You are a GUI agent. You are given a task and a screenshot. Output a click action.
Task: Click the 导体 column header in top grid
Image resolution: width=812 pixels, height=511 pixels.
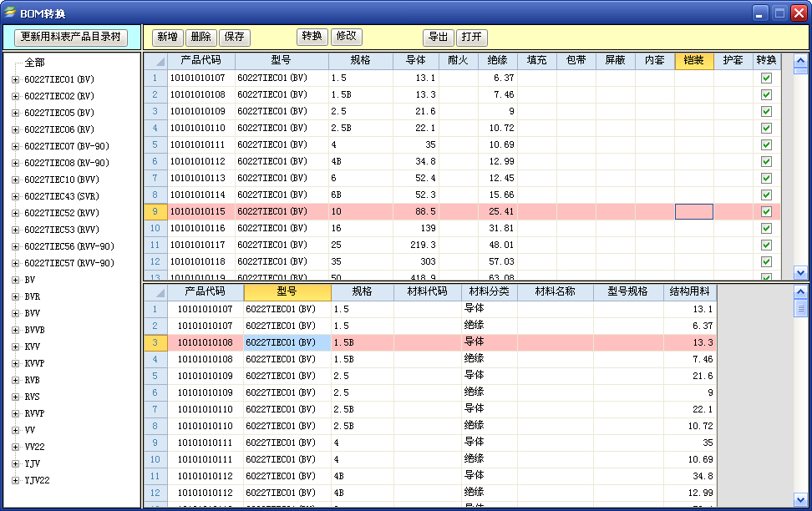(416, 61)
